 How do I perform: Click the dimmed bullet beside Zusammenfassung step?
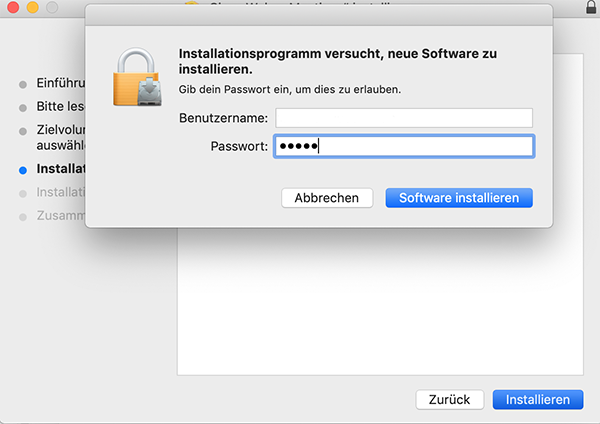[x=23, y=216]
